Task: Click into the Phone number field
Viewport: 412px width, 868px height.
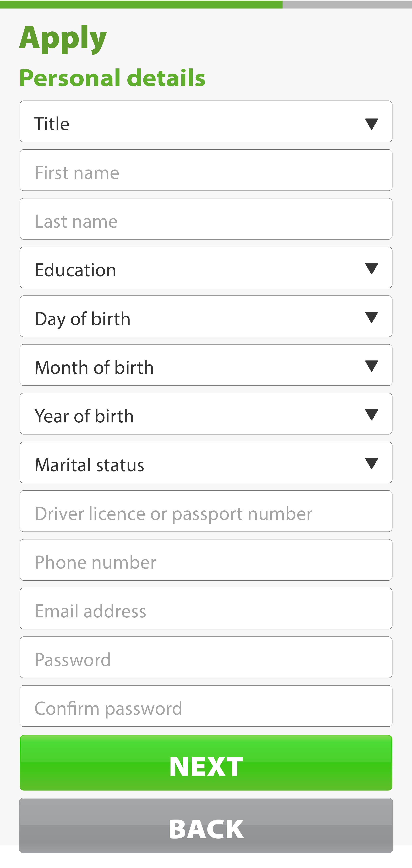Action: pos(206,560)
